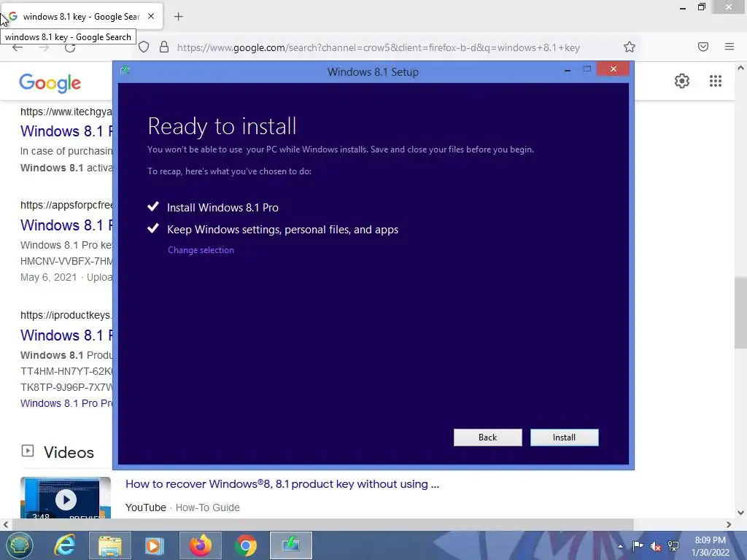Select the windows 8.1 key Google Search tab
Image resolution: width=747 pixels, height=560 pixels.
pos(82,17)
